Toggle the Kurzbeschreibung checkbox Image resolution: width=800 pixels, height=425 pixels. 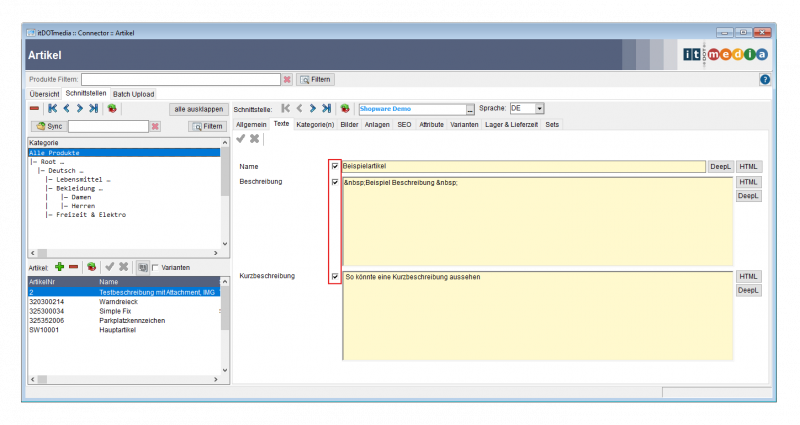coord(334,276)
